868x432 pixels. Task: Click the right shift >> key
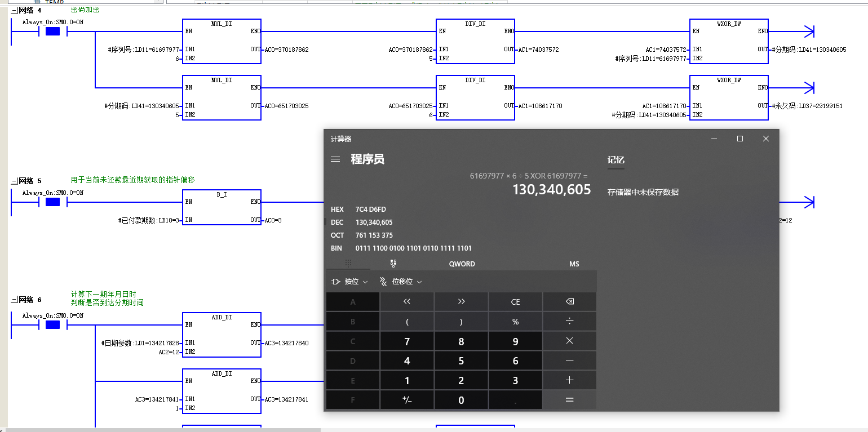[x=461, y=302]
